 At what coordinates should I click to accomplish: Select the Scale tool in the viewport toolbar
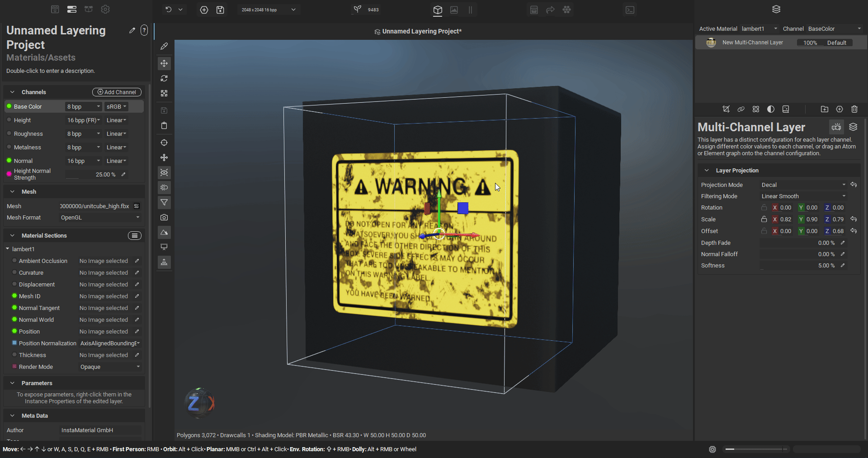tap(164, 93)
